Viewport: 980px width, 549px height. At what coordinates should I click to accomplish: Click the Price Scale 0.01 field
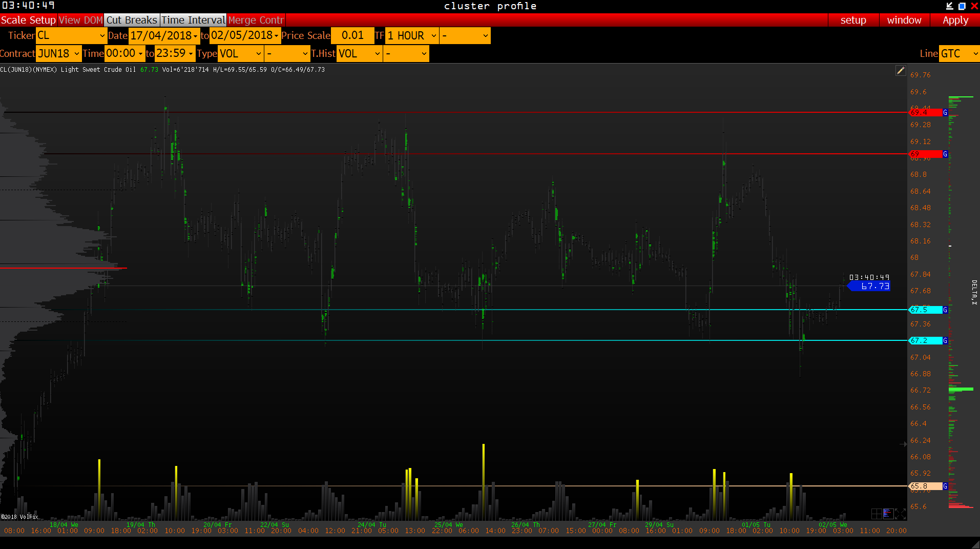pos(352,36)
